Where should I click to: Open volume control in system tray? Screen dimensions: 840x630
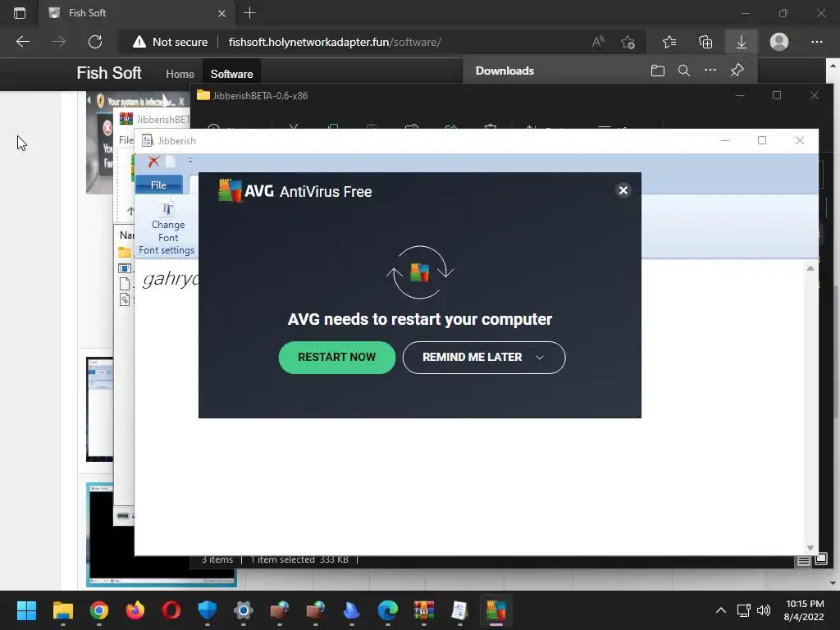pos(764,610)
